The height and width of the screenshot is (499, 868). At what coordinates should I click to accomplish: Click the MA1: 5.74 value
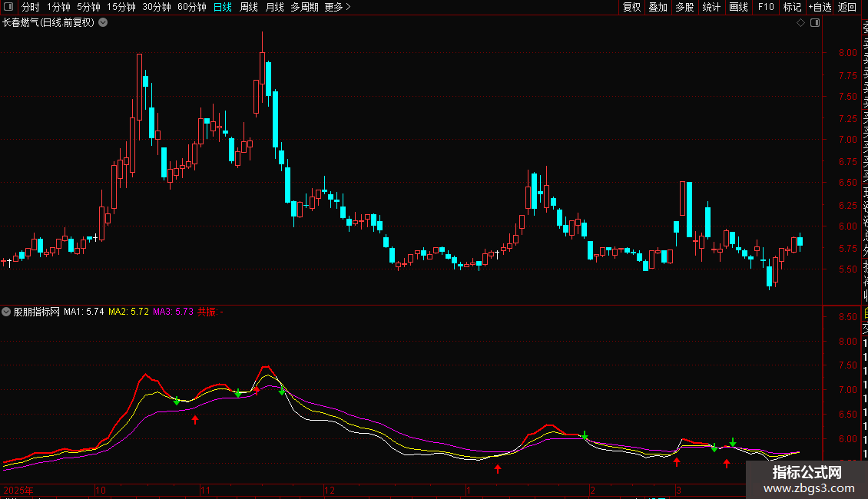(84, 312)
